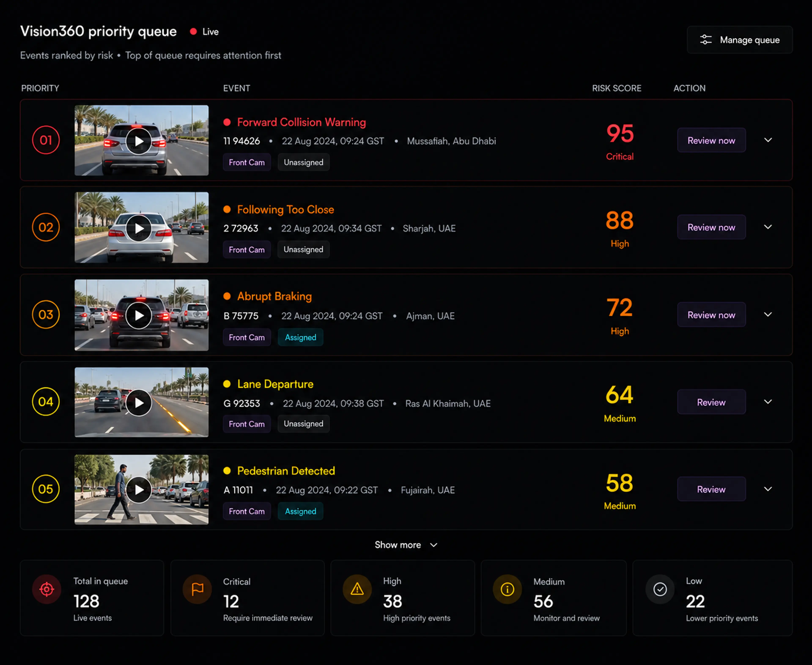The height and width of the screenshot is (665, 812).
Task: Review now the Following Too Close event
Action: pos(711,227)
